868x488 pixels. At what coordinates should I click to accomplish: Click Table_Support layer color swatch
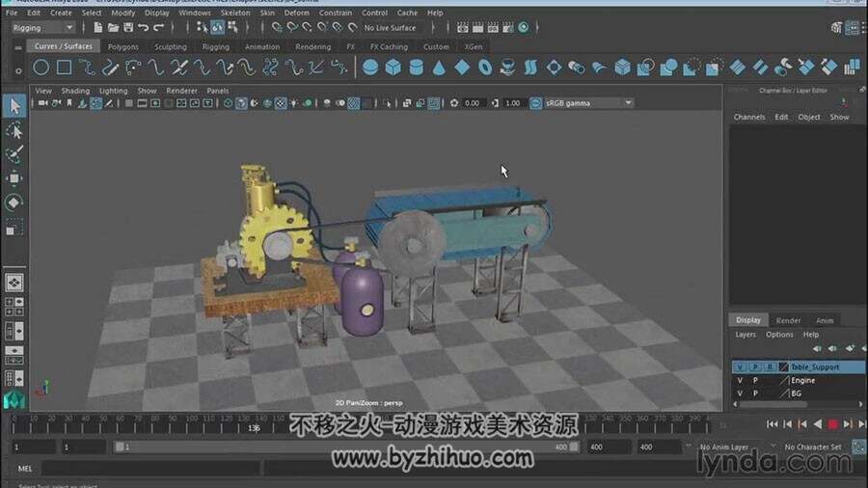[783, 366]
